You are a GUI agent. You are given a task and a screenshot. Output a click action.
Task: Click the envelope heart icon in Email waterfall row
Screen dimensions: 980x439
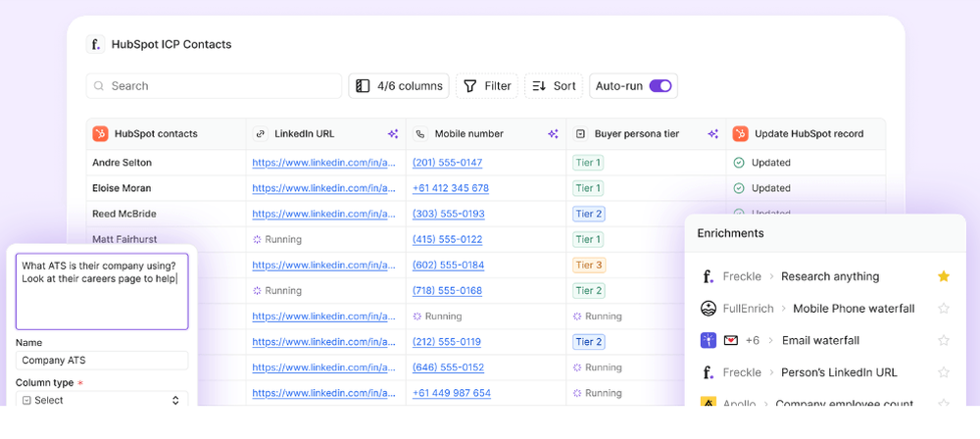point(731,340)
